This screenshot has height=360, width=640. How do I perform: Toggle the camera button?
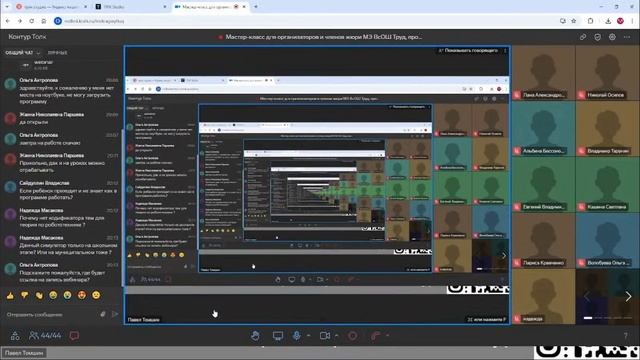324,336
